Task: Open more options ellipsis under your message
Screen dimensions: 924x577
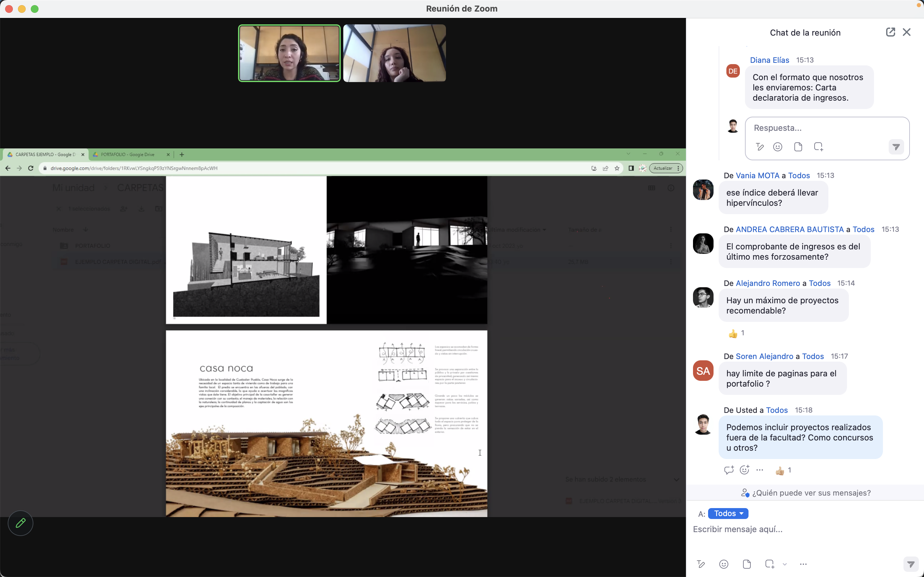Action: click(x=760, y=470)
